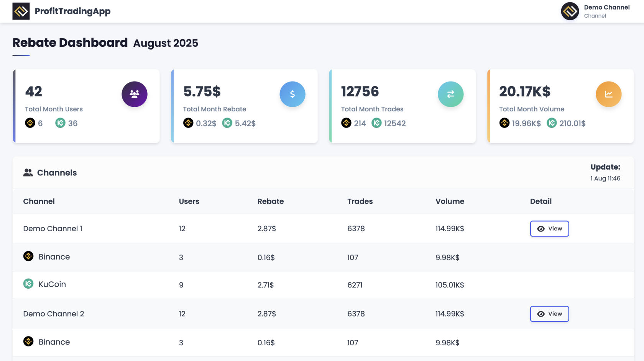The width and height of the screenshot is (644, 361).
Task: Select the Demo Channel 1 row name
Action: 53,229
